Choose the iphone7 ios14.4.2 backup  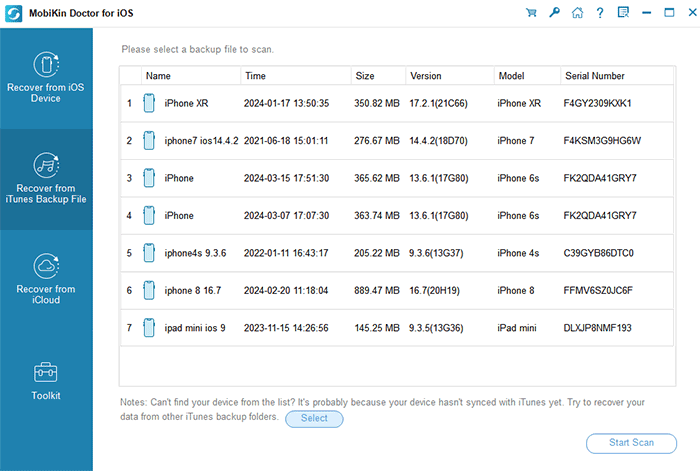click(396, 141)
